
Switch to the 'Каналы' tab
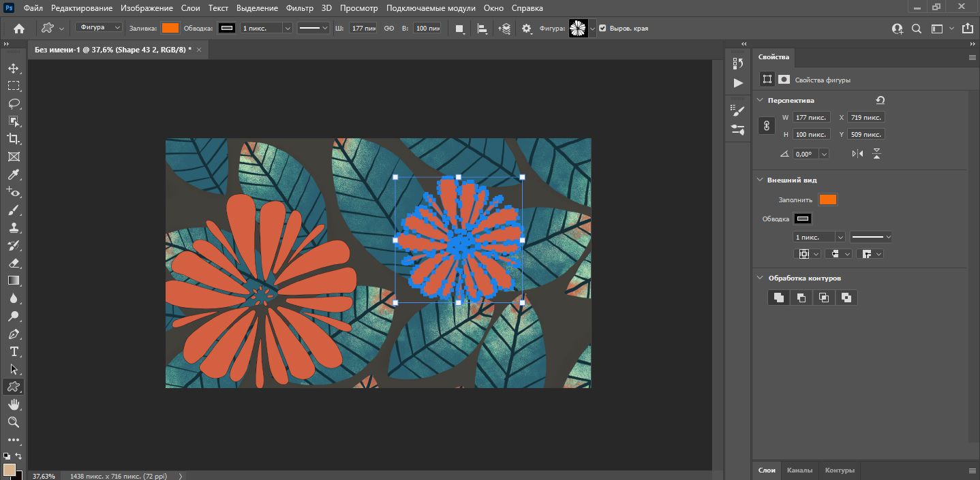(799, 470)
